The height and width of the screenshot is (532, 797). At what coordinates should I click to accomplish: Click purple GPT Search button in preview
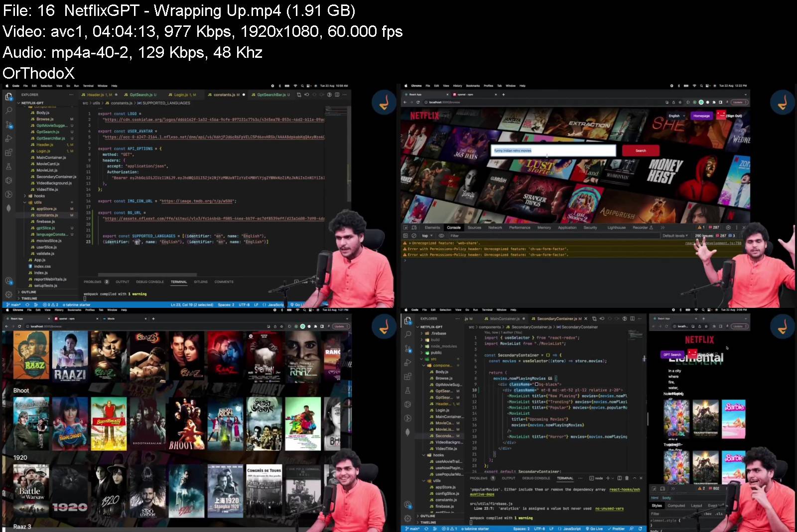(672, 355)
